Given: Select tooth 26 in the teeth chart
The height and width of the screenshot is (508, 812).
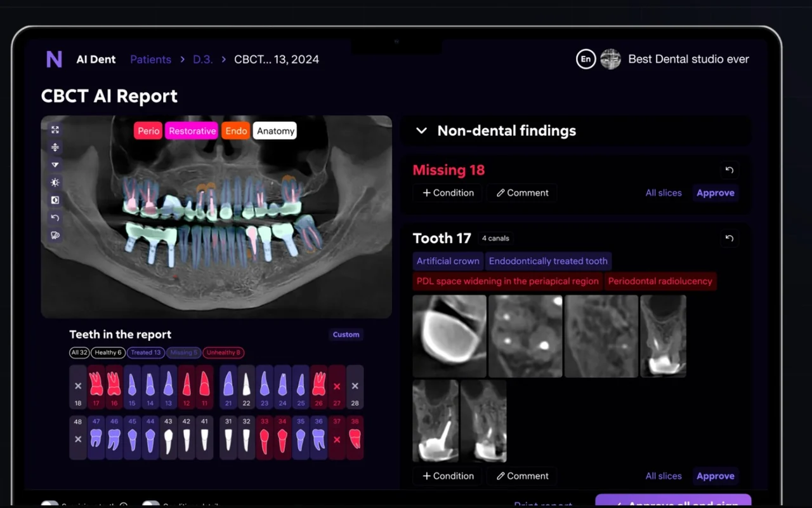Looking at the screenshot, I should pos(319,387).
